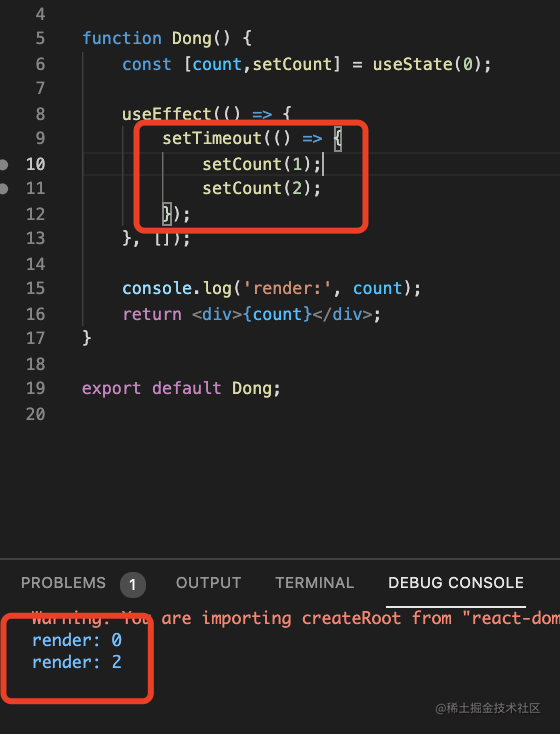Click line number 9 in the gutter

point(40,138)
